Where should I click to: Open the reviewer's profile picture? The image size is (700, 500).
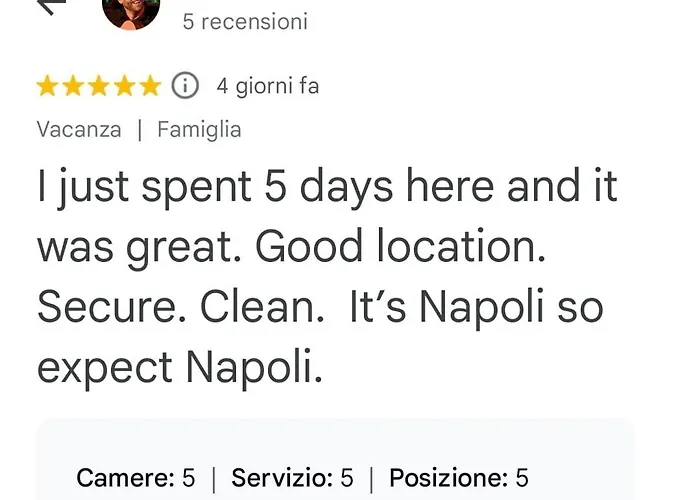click(131, 12)
